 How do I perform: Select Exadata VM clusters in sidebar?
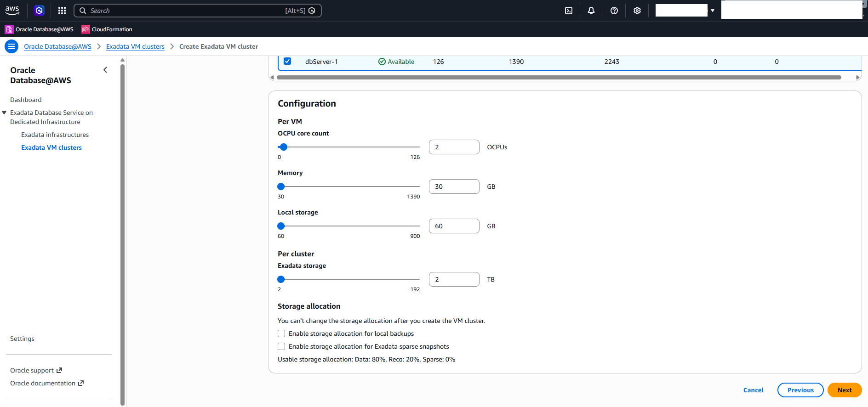51,147
